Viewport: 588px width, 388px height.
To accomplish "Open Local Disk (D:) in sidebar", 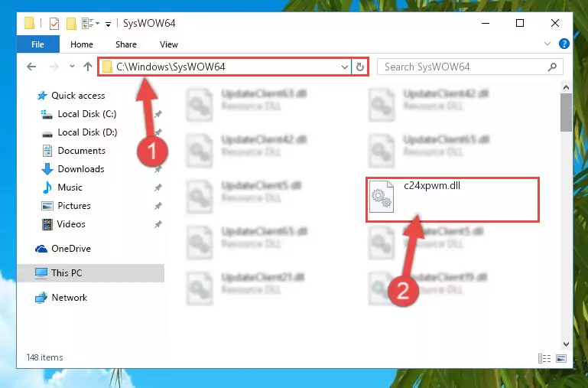I will [x=87, y=132].
